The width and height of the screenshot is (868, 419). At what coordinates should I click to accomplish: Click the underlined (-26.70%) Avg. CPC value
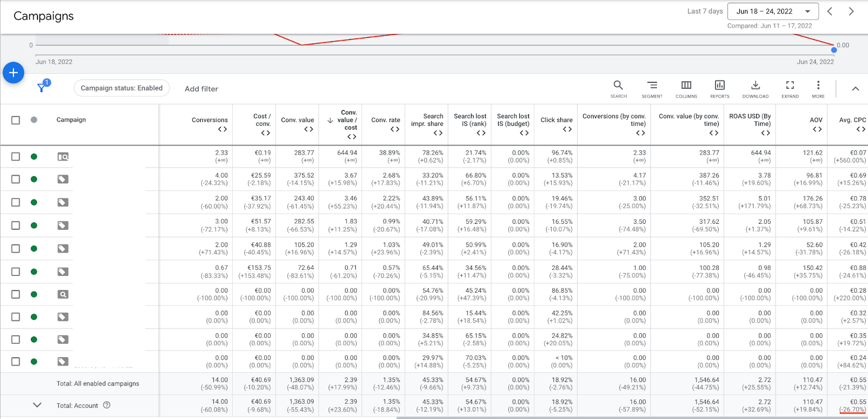click(x=852, y=409)
